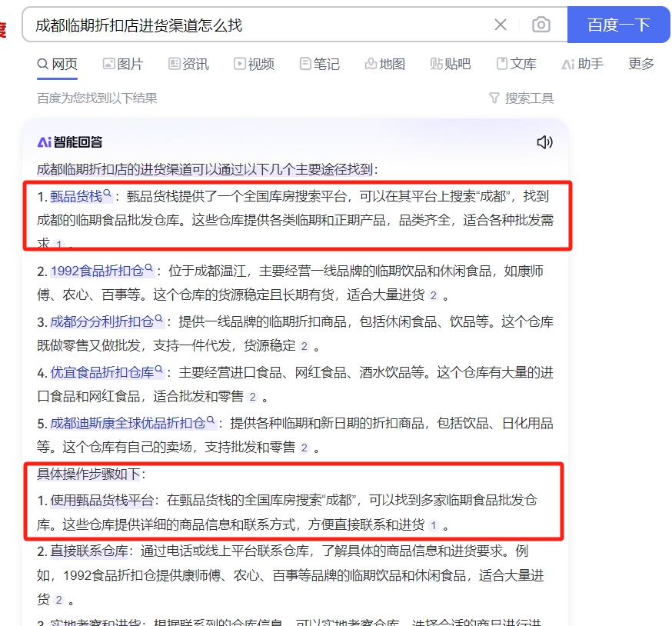Open the 贴吧 tab
Image resolution: width=672 pixels, height=626 pixels.
click(x=451, y=65)
